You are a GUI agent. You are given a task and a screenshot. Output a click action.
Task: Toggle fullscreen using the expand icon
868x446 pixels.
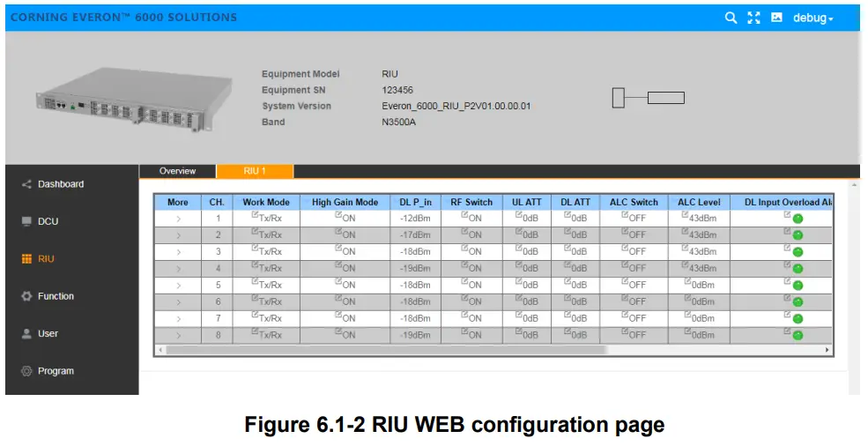tap(753, 18)
